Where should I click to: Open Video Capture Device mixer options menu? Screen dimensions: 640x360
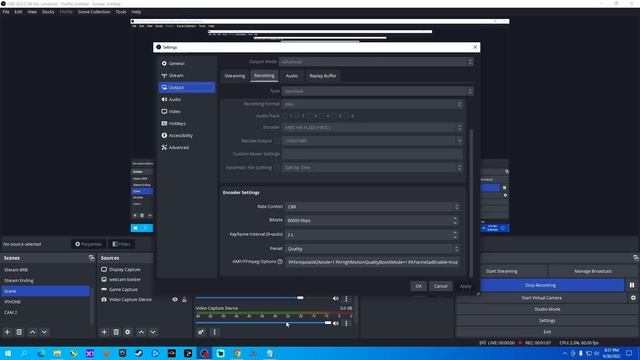(347, 323)
